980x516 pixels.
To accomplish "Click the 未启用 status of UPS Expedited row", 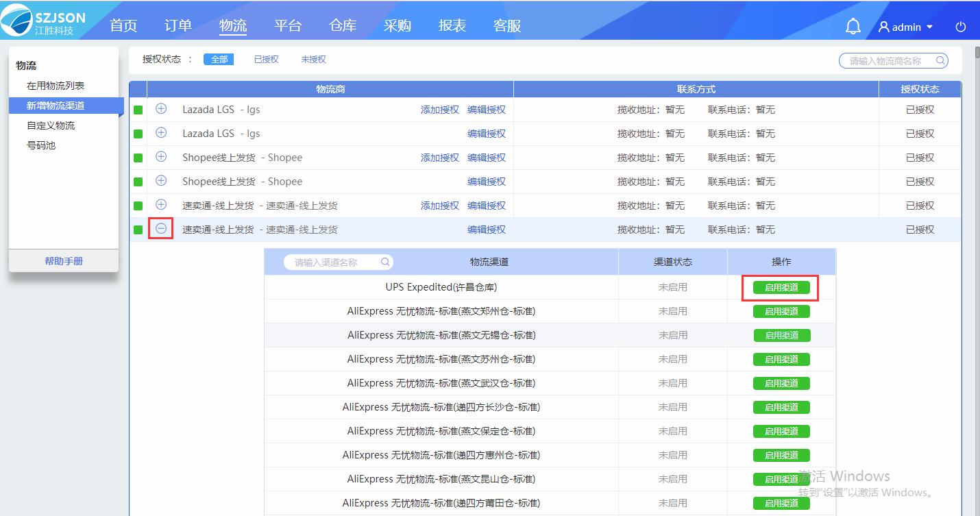I will [x=673, y=287].
